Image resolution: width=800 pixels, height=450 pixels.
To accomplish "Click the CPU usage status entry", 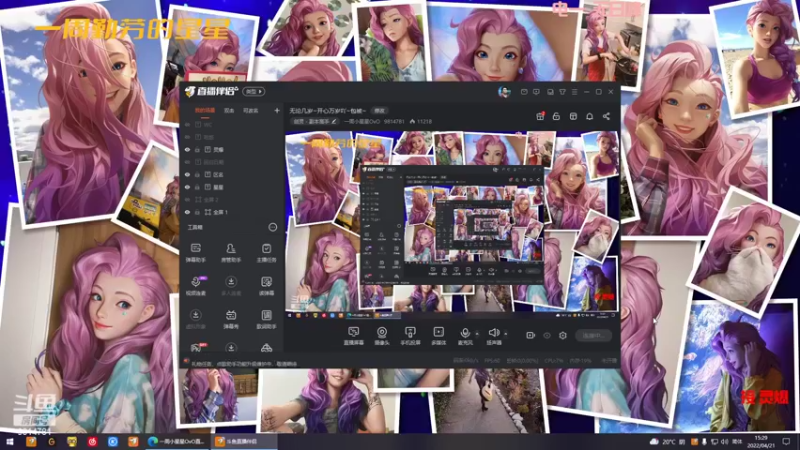I will 554,361.
